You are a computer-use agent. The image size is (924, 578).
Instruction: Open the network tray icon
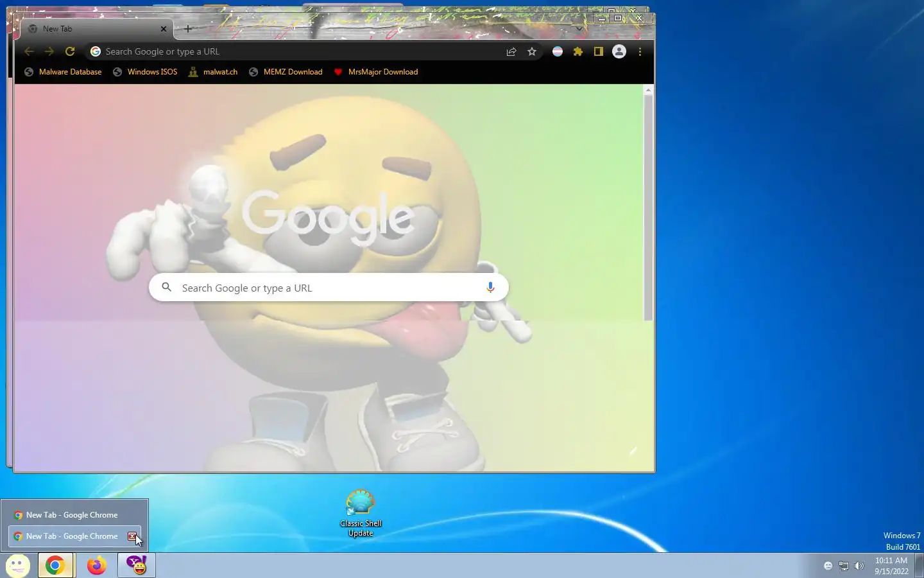tap(844, 566)
